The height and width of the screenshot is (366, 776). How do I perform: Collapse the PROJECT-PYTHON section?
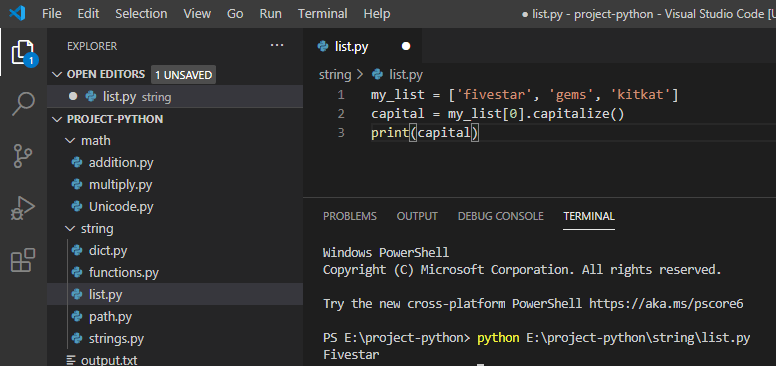[x=58, y=119]
